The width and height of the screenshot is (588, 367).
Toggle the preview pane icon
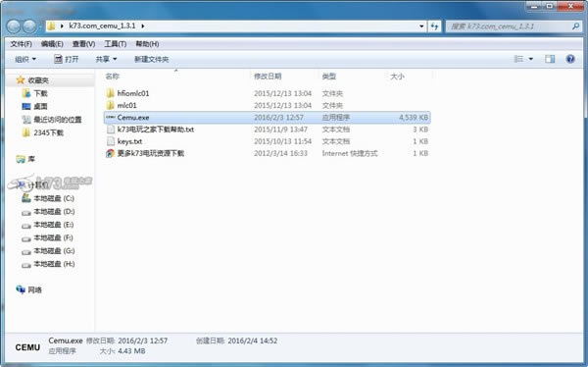click(550, 59)
